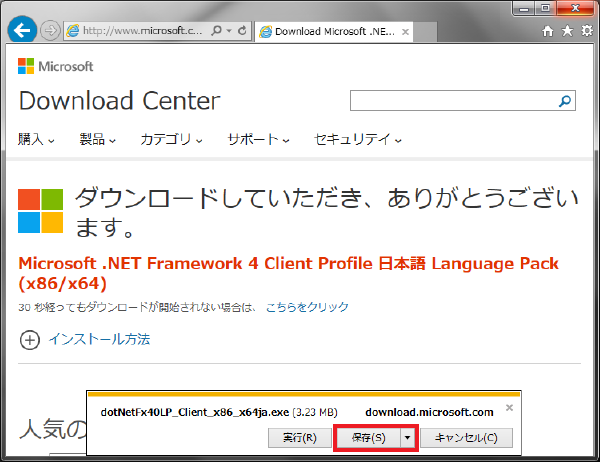
Task: Open Favorites with the star icon
Action: tap(567, 31)
